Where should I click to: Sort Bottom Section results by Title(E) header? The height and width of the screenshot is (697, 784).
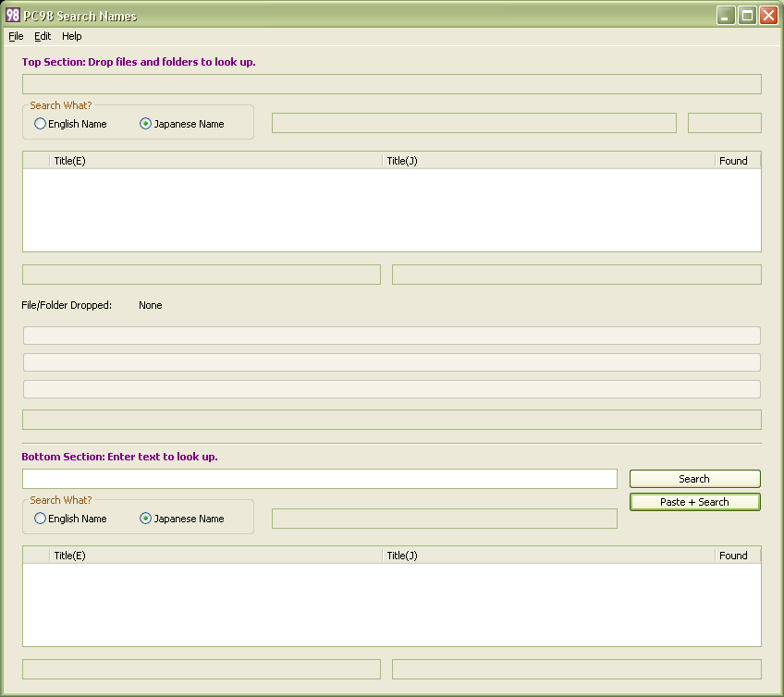215,556
